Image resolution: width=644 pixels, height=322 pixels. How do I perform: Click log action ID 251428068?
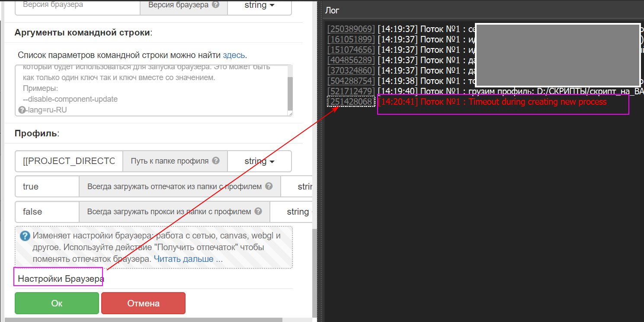coord(351,102)
